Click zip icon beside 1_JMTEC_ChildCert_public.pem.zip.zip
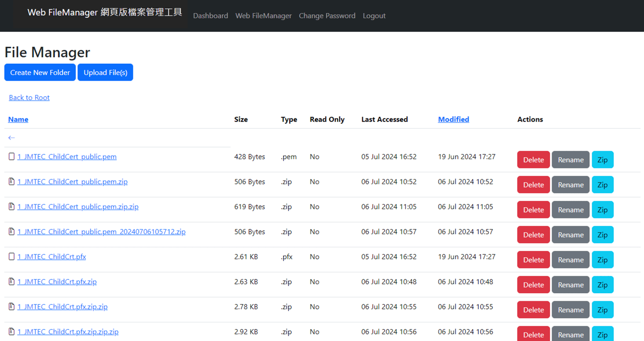 coord(12,207)
